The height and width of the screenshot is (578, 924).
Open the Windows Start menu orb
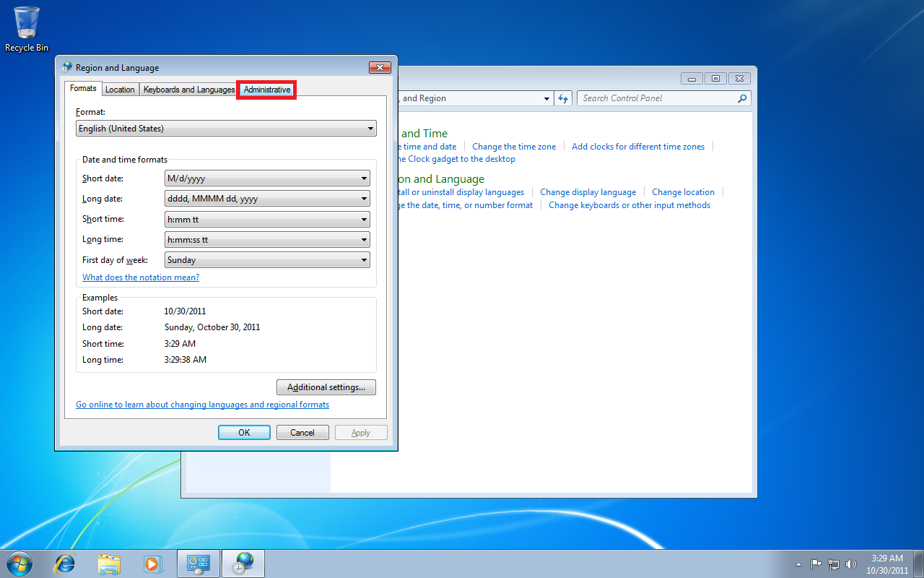tap(19, 564)
